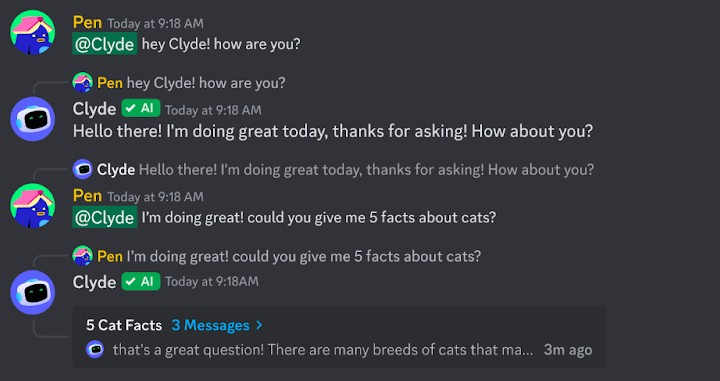Jump to quoted '5 facts about cats' reply preview

[x=304, y=256]
